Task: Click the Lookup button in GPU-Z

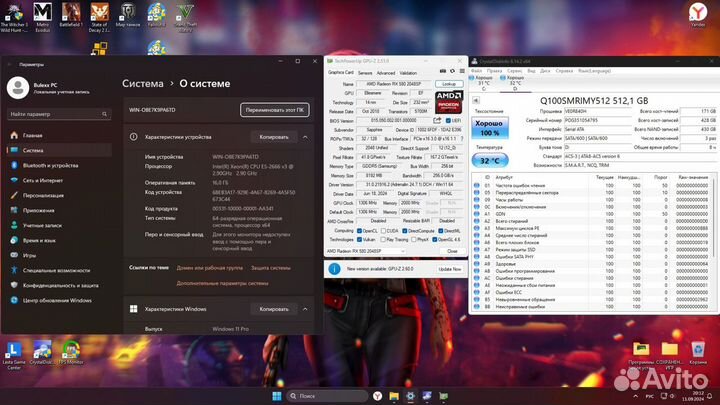Action: click(448, 84)
